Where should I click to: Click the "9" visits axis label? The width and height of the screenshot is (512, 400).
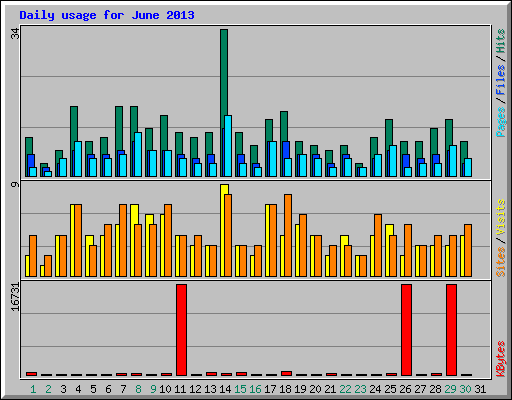pyautogui.click(x=15, y=184)
